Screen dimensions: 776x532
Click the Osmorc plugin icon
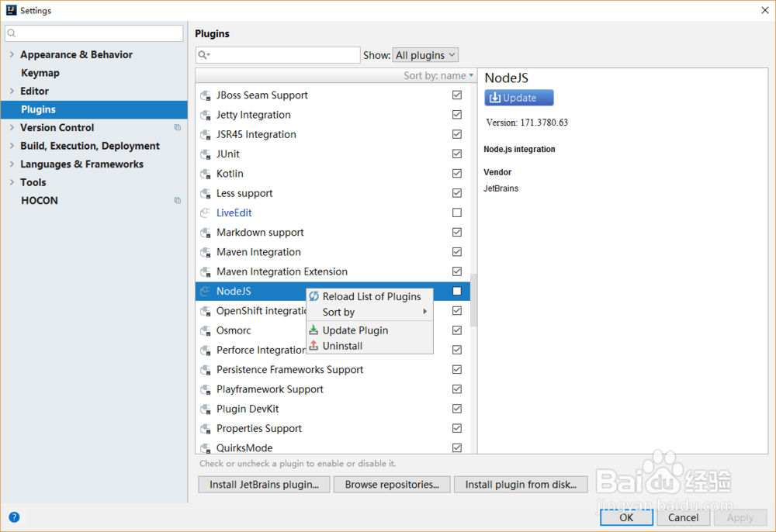(206, 331)
